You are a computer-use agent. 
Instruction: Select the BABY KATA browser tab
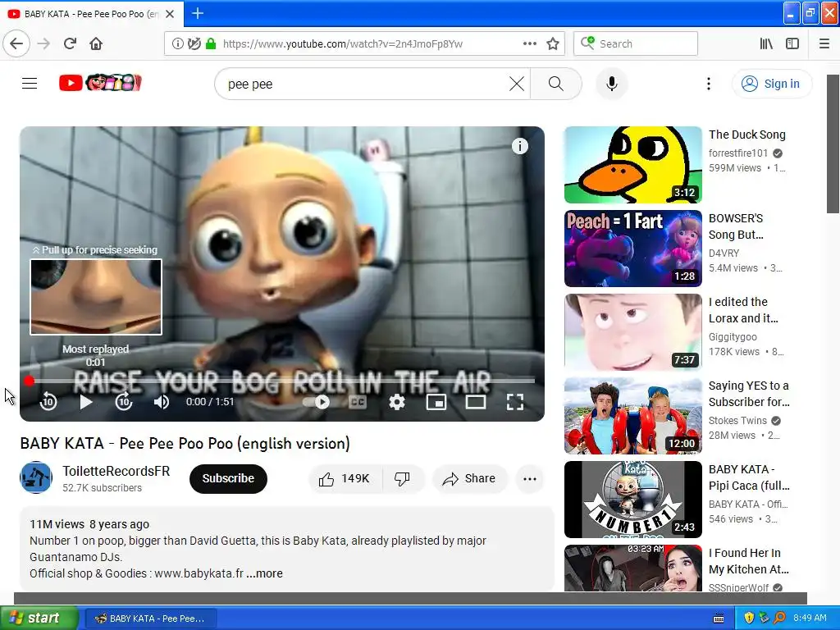pyautogui.click(x=92, y=14)
